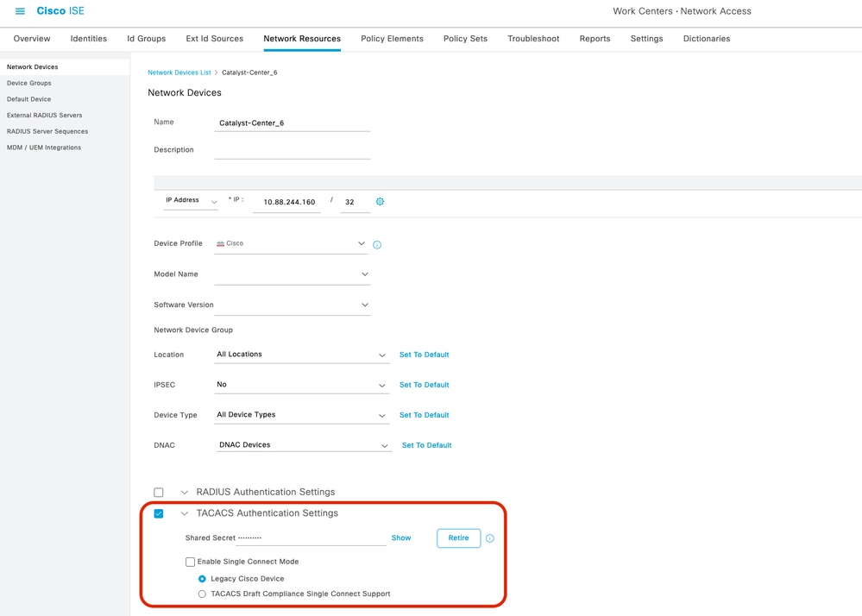The height and width of the screenshot is (616, 862).
Task: Click the IP address input field
Action: pos(287,202)
